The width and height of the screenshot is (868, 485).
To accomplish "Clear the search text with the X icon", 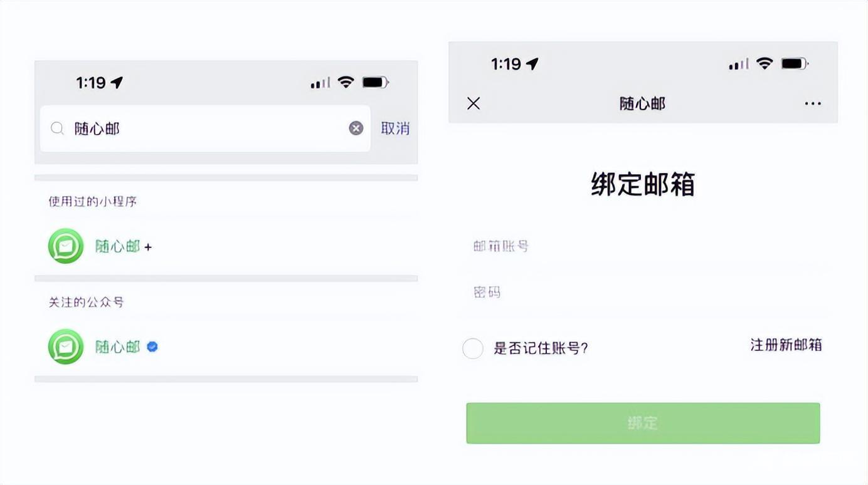I will pyautogui.click(x=356, y=128).
